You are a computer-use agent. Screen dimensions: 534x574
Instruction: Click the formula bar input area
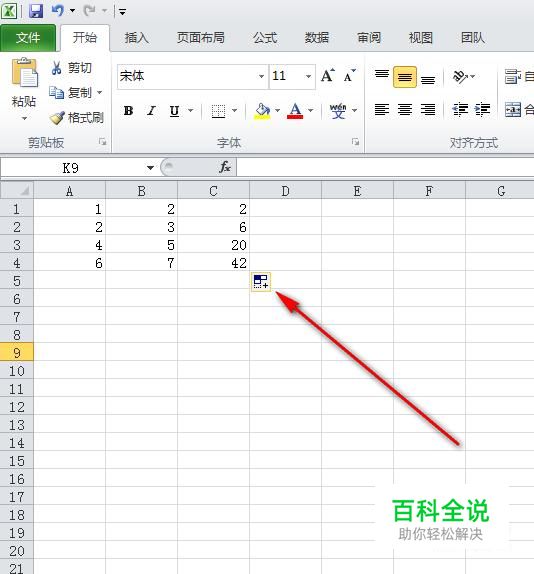coord(385,167)
